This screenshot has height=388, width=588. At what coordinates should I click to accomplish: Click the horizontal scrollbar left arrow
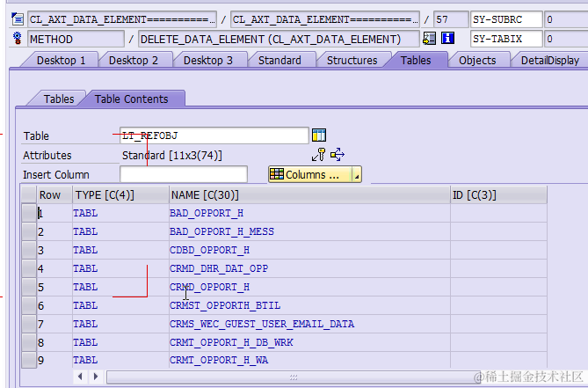[x=80, y=377]
